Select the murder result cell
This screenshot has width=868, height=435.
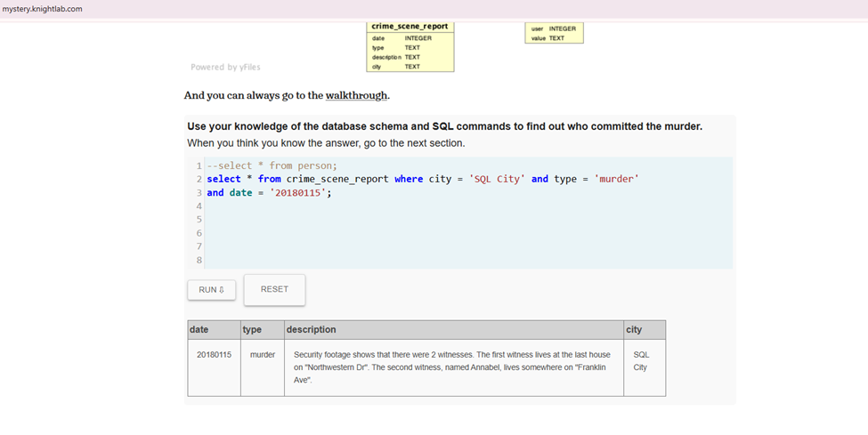click(x=262, y=354)
